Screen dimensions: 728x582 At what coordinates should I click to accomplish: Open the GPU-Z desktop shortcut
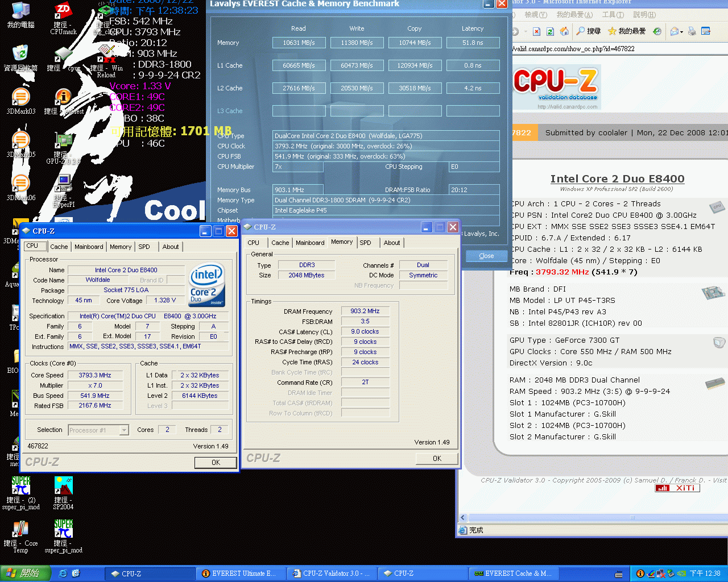[63, 148]
